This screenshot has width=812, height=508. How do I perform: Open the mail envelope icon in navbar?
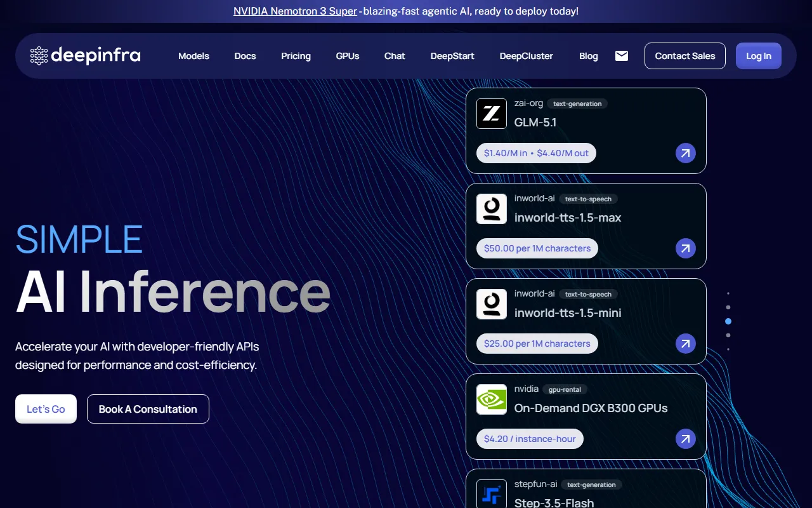tap(622, 56)
